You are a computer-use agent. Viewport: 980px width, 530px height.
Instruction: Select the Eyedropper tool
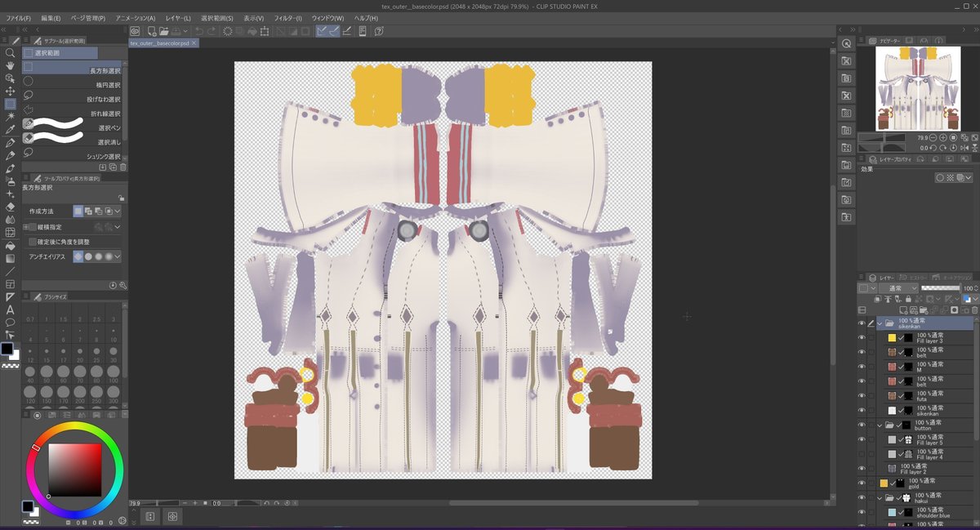(x=10, y=130)
